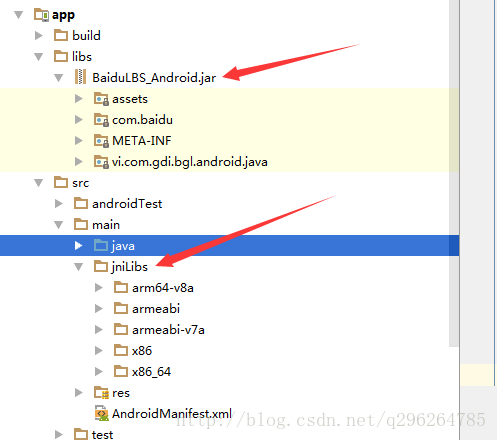497x440 pixels.
Task: Expand the selected java folder
Action: click(79, 246)
